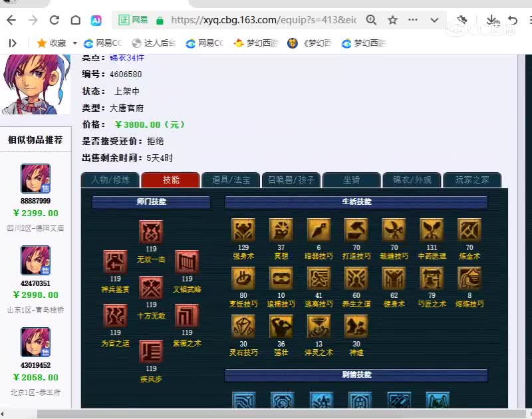Viewport: 532px width, 419px height.
Task: Click the undo arrow toolbar icon
Action: point(513,20)
